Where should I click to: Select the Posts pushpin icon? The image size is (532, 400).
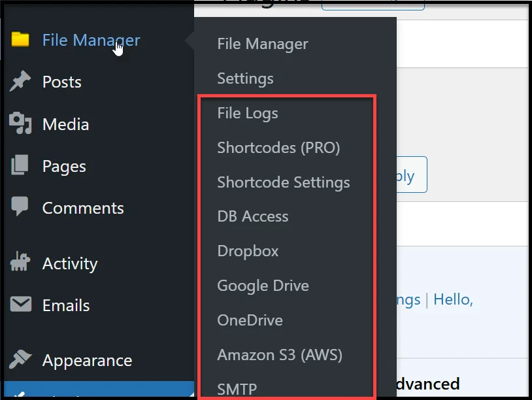click(21, 82)
